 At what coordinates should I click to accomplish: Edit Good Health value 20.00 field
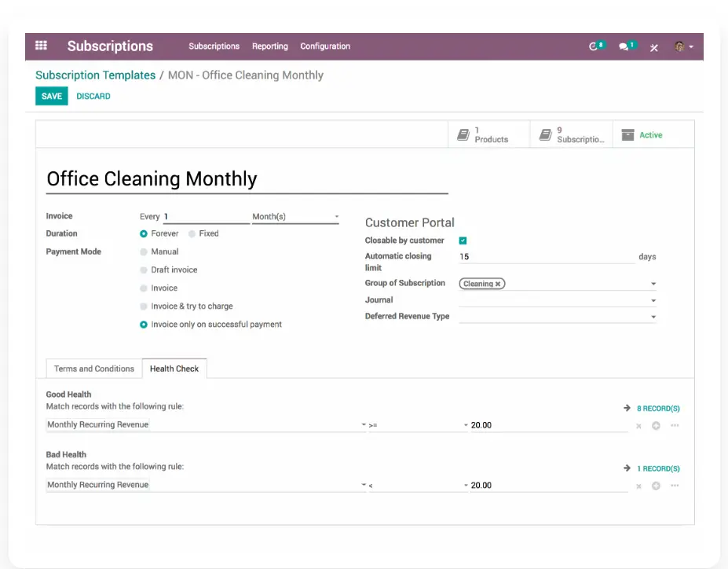(x=549, y=425)
